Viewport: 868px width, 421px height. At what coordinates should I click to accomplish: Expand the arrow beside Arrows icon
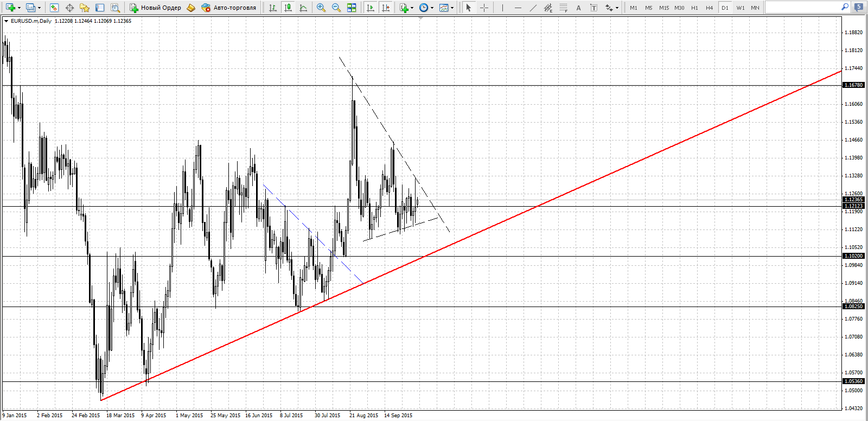(x=617, y=8)
